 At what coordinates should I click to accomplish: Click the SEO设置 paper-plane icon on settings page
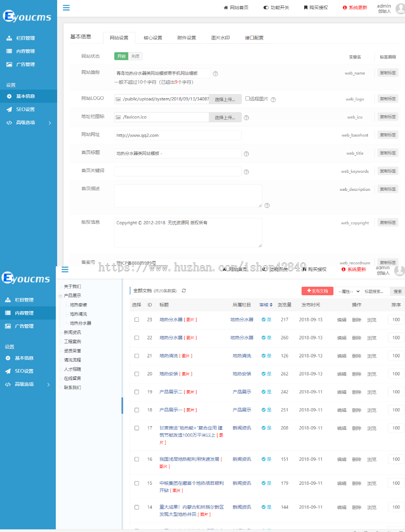(x=9, y=109)
